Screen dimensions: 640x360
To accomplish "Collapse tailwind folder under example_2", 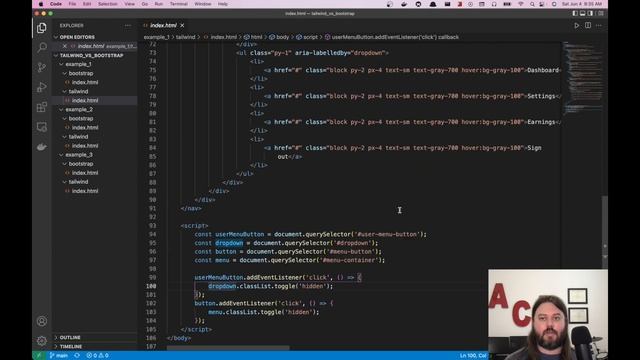I will [x=95, y=137].
